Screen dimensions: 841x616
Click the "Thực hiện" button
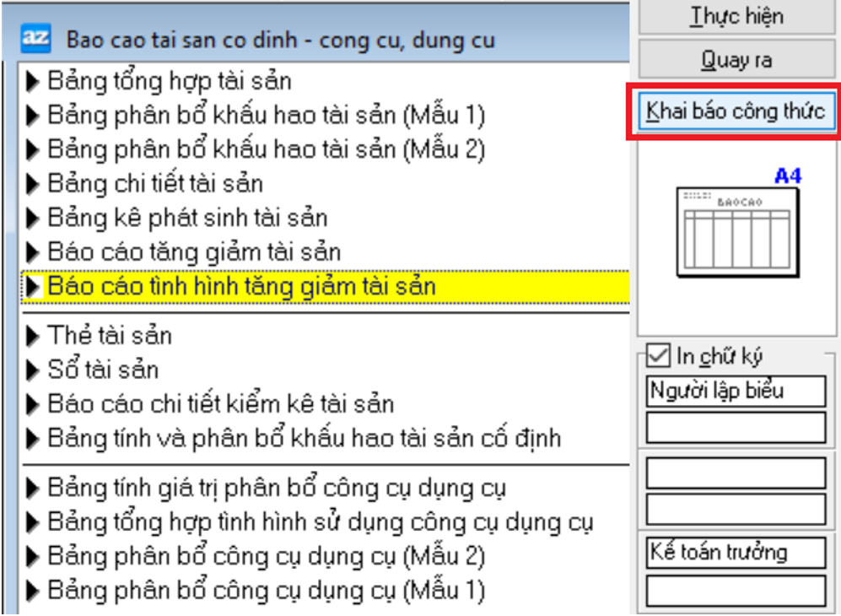click(x=736, y=17)
